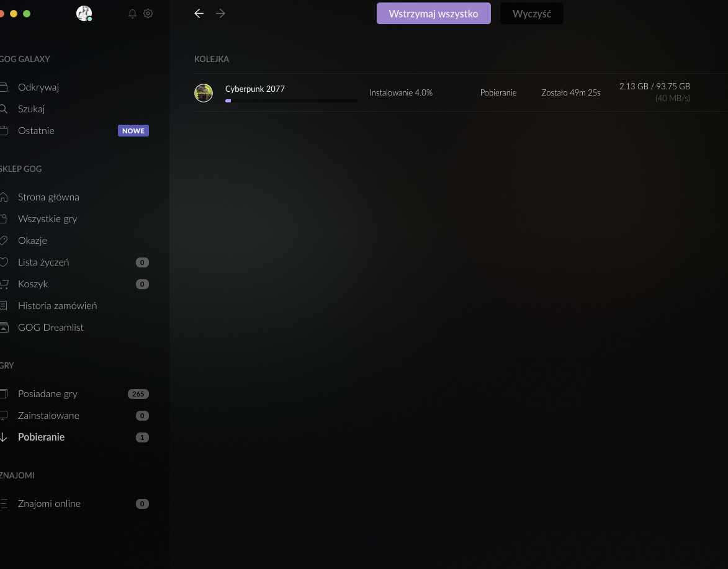Click the Posiadane gry icon
Screen dimensions: 728x569
3,394
